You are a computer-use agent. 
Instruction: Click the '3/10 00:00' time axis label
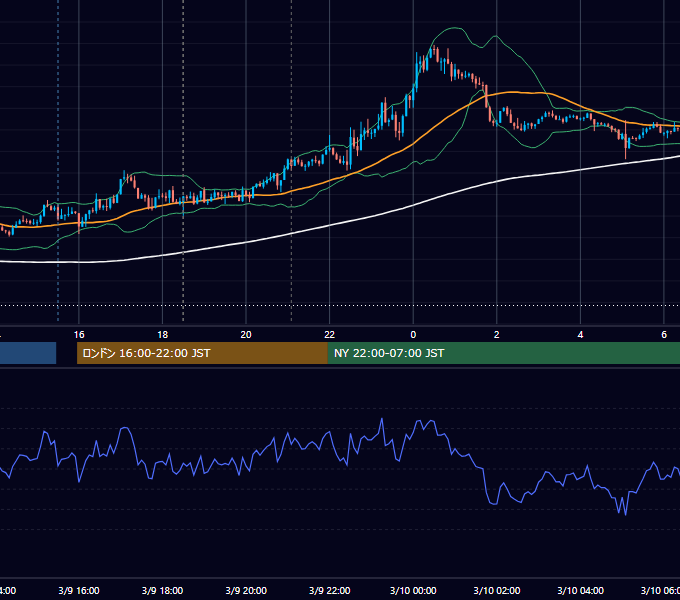click(413, 590)
